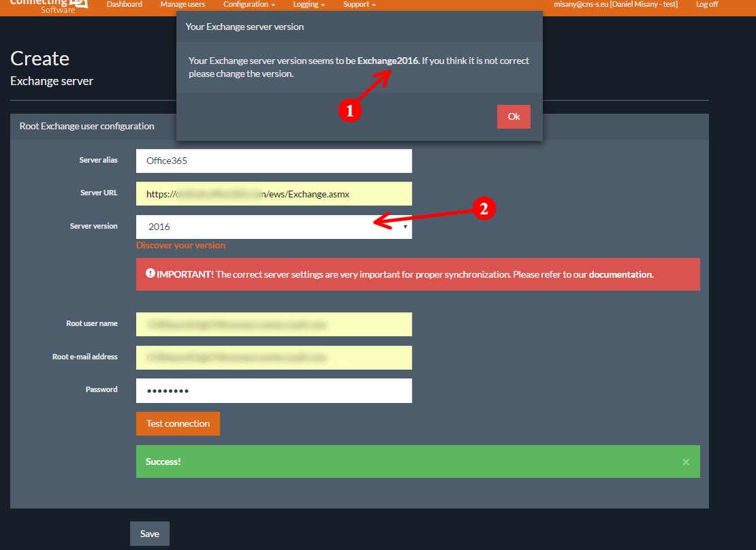Open the Server version dropdown
756x550 pixels.
coord(274,227)
